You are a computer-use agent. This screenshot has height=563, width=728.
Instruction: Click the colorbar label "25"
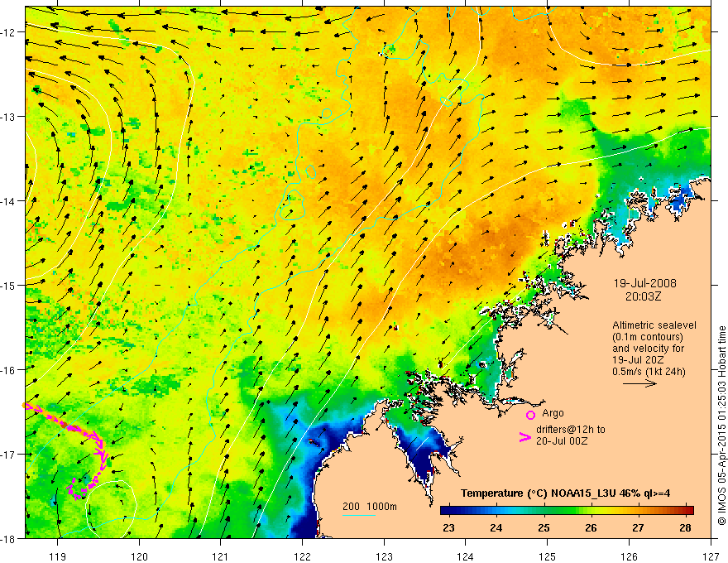point(544,527)
